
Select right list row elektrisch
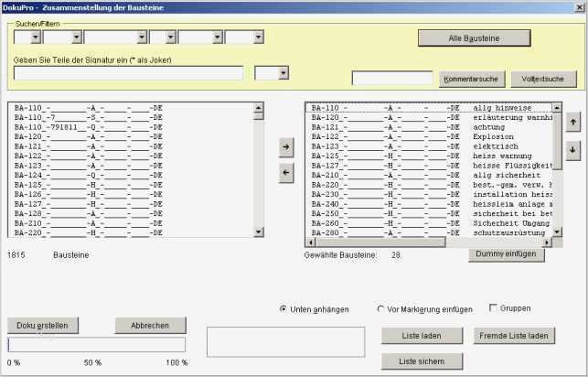(x=430, y=146)
